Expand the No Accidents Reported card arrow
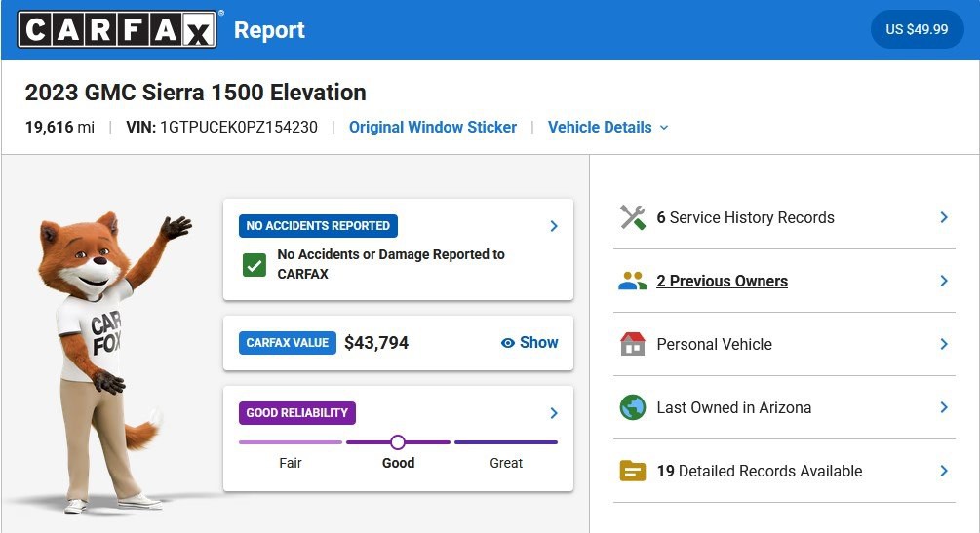 click(x=554, y=225)
